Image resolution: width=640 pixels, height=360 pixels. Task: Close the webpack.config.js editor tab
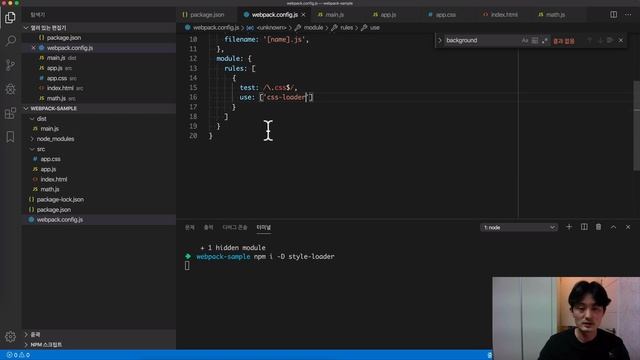[303, 15]
